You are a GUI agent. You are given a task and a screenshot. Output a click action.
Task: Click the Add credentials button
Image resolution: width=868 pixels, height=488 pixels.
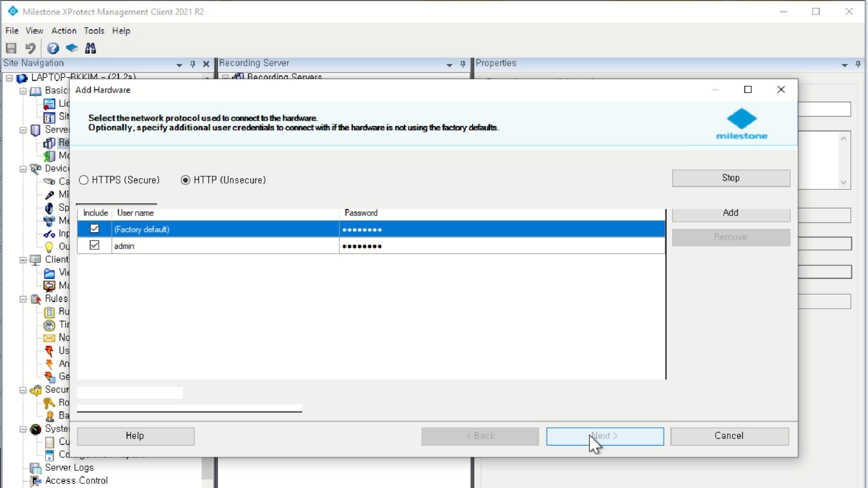tap(731, 214)
